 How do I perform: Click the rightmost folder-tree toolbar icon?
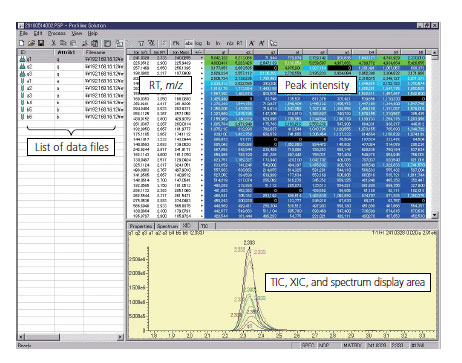point(273,43)
